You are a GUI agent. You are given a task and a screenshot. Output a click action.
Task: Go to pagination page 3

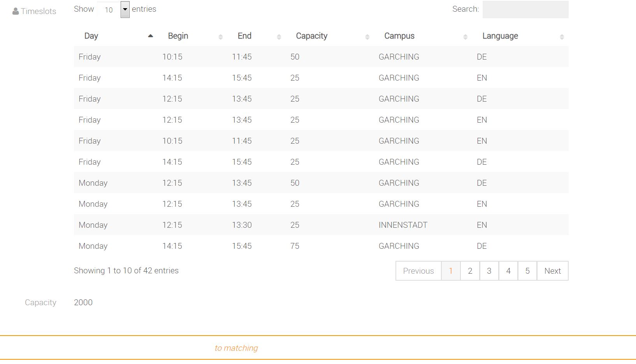tap(489, 271)
